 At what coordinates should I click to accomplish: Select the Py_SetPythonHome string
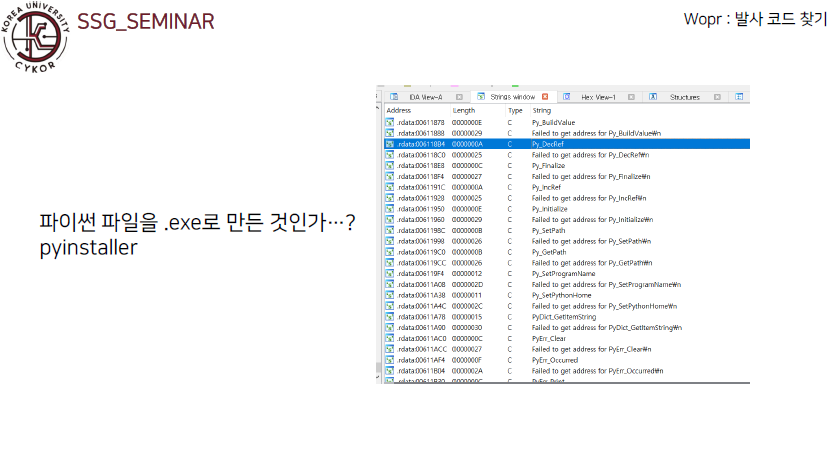point(562,295)
